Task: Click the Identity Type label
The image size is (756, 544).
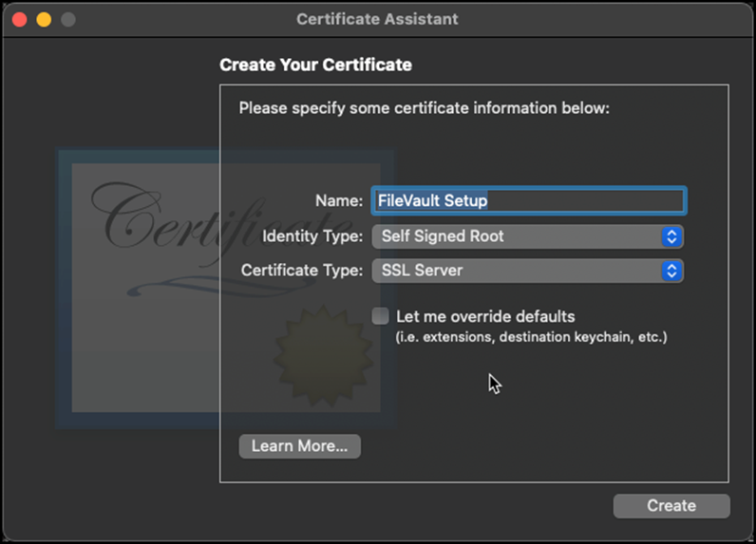Action: click(x=312, y=236)
